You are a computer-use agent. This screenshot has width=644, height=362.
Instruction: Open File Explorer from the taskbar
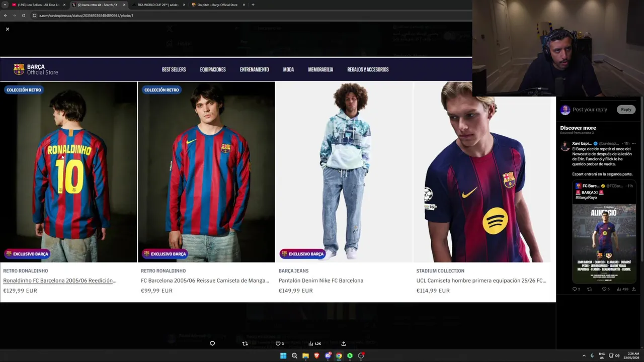(x=305, y=356)
